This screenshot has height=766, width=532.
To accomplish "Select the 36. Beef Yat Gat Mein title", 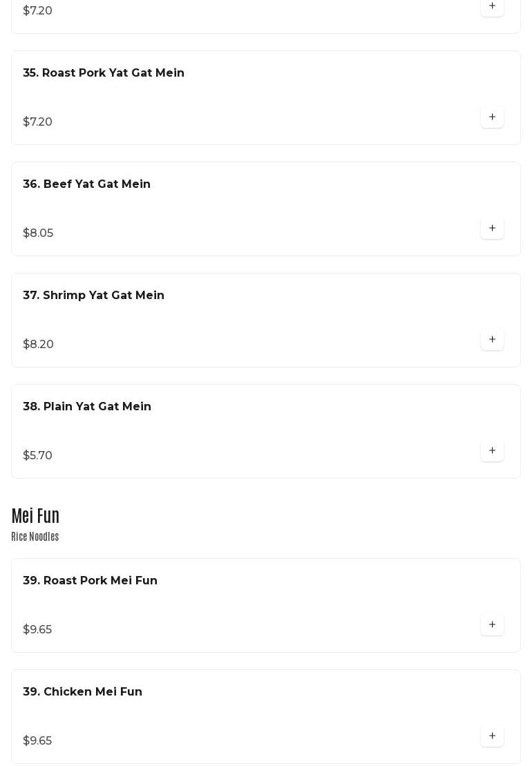I will point(86,184).
